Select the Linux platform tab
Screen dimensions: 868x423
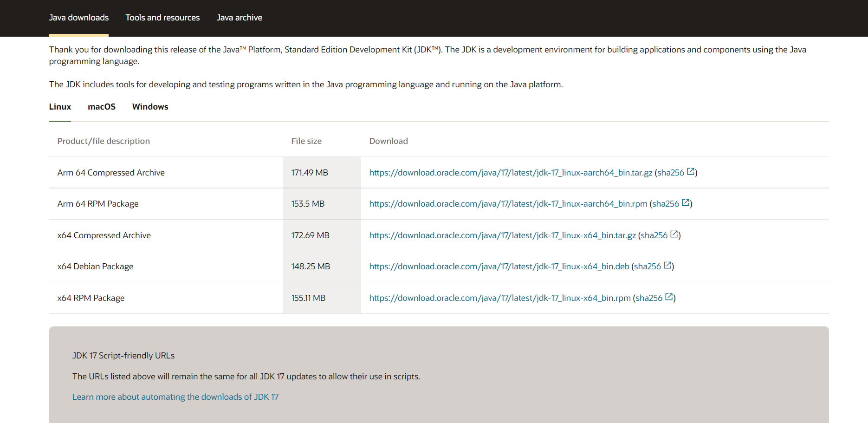60,107
